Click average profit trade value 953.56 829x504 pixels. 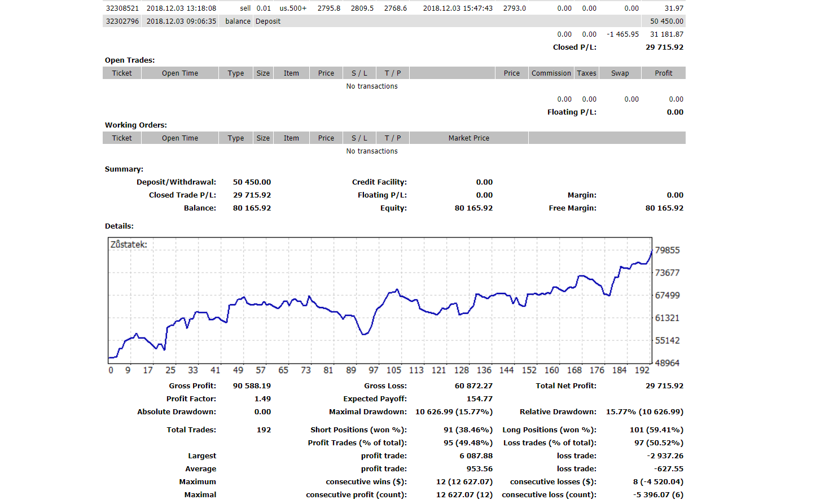(480, 469)
